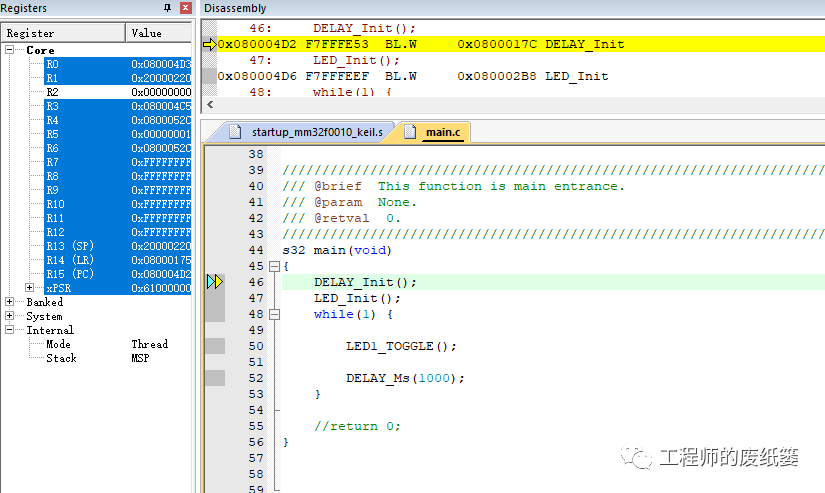Select register R9 row
The height and width of the screenshot is (493, 825).
tap(117, 190)
